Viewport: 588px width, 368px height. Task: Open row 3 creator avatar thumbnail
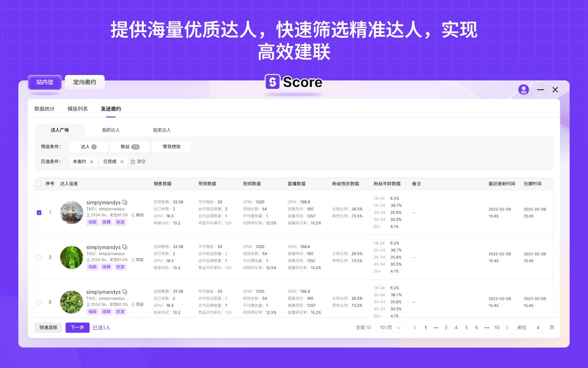pos(72,302)
